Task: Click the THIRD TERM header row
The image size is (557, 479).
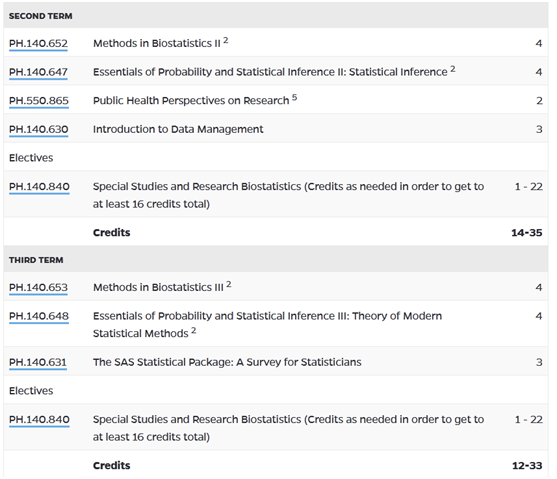Action: tap(276, 260)
